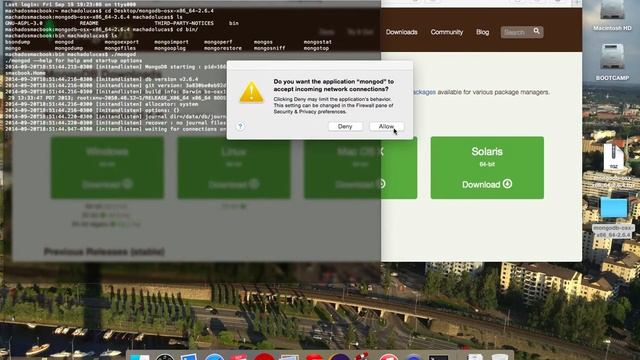This screenshot has height=360, width=640.
Task: Click the "./mongod --help" line in Terminal
Action: point(73,60)
